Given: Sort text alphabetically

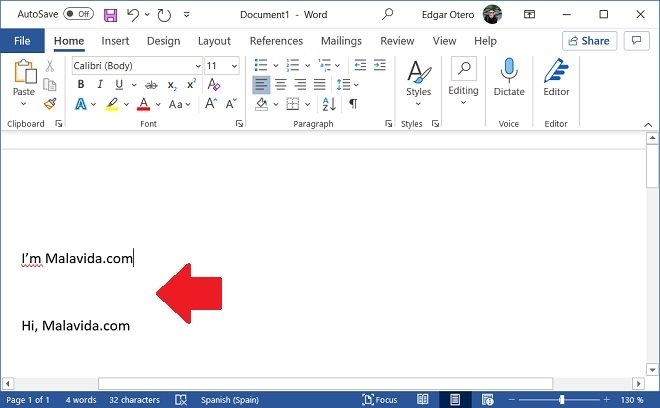Looking at the screenshot, I should pos(329,104).
